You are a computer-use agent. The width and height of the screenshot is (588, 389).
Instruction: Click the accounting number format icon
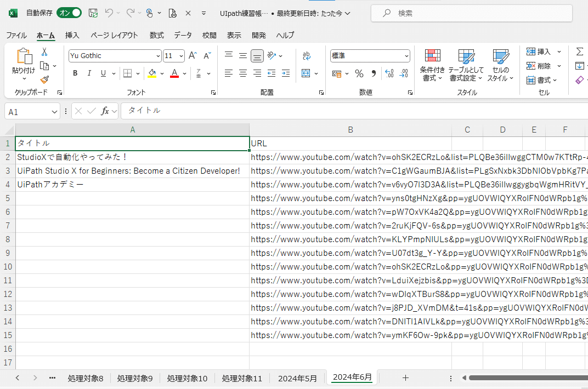(337, 73)
